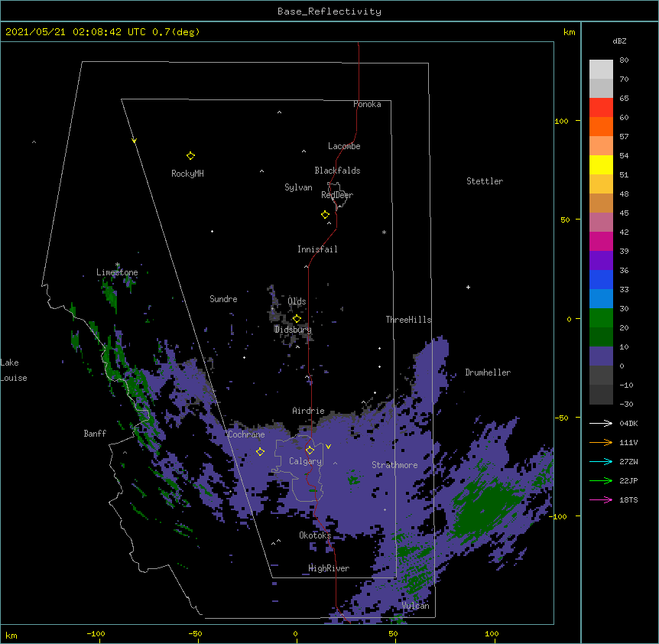Click the Strathmore town label
Screen dimensions: 659x644
(394, 465)
